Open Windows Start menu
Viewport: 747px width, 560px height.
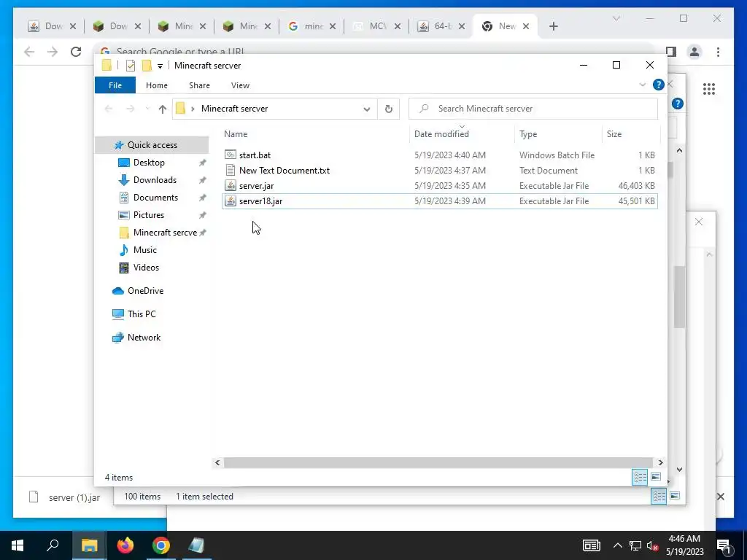18,545
